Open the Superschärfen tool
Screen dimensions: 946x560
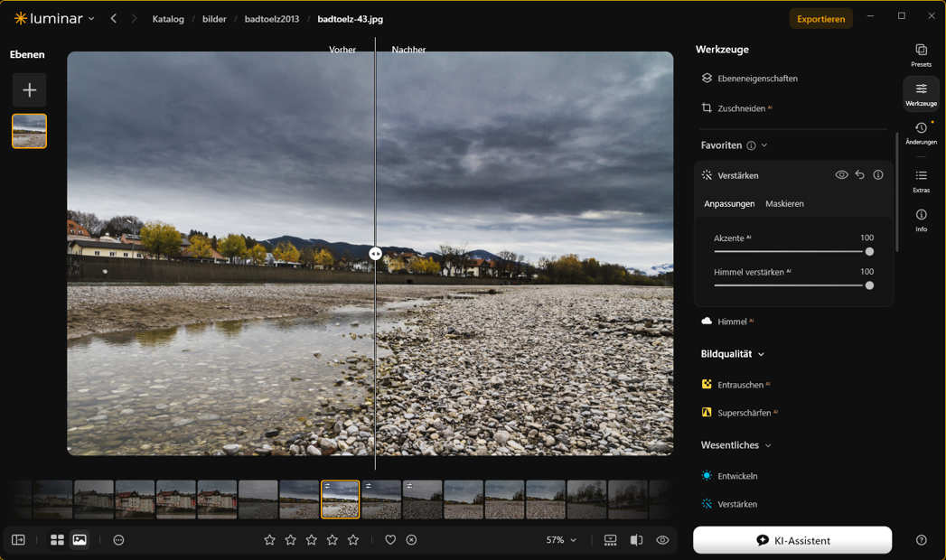click(740, 413)
